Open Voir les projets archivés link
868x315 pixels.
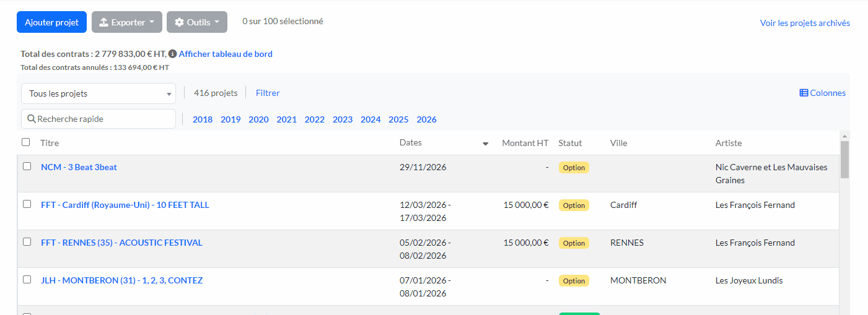805,23
